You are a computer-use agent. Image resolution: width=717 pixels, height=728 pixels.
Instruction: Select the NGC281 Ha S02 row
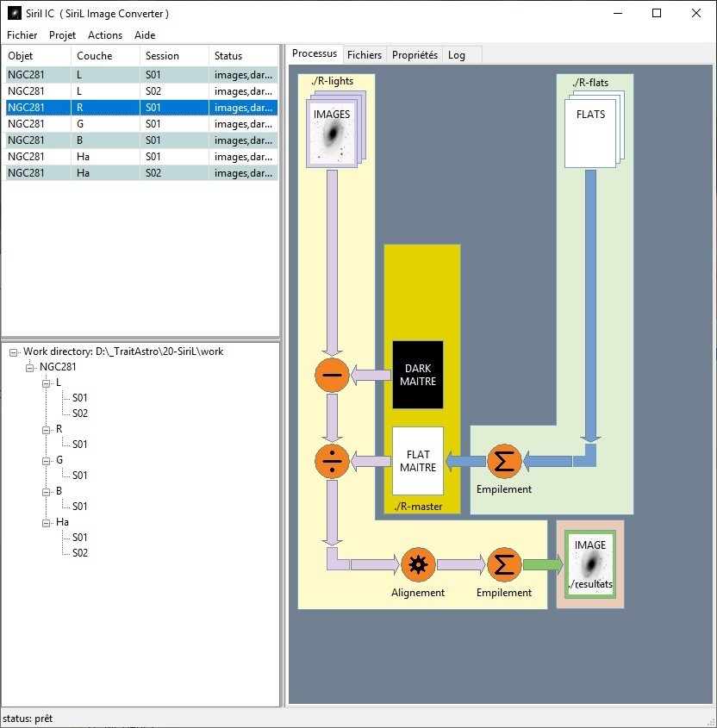[x=140, y=172]
